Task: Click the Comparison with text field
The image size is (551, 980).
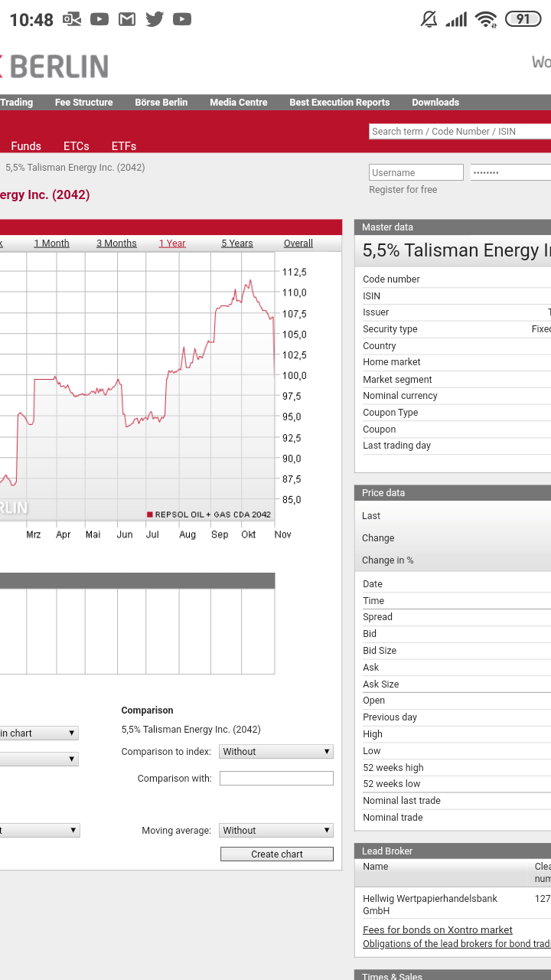Action: pos(276,779)
